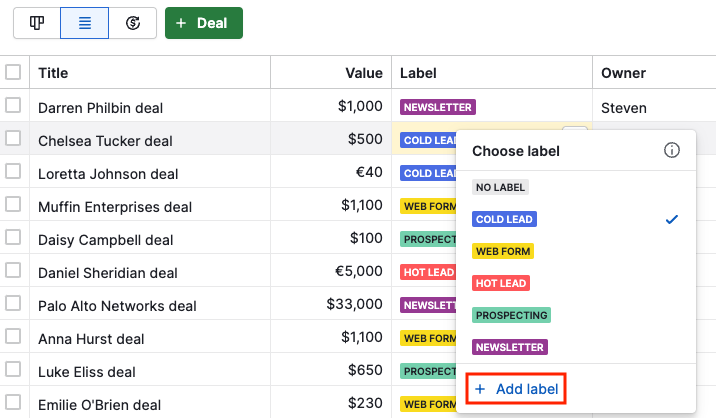Toggle the select-all checkbox in header
The height and width of the screenshot is (418, 716).
point(13,72)
